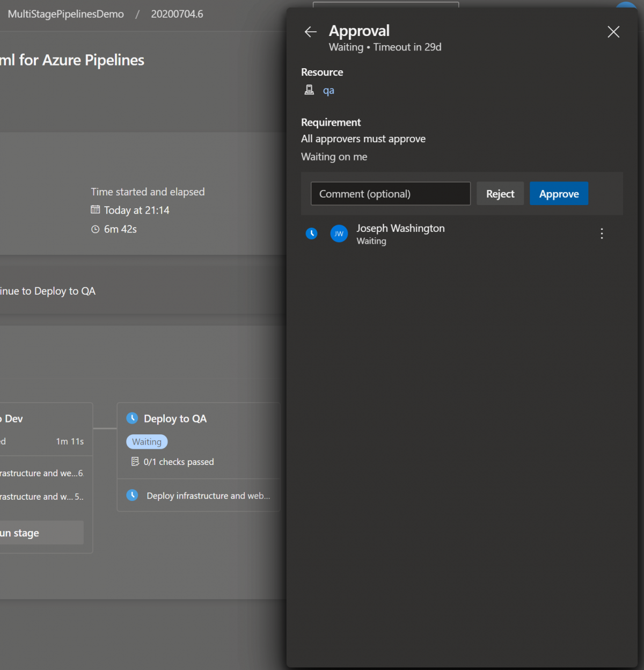Screen dimensions: 644x670
Task: Click the clock icon on Deploy infrastructure job
Action: pos(132,495)
